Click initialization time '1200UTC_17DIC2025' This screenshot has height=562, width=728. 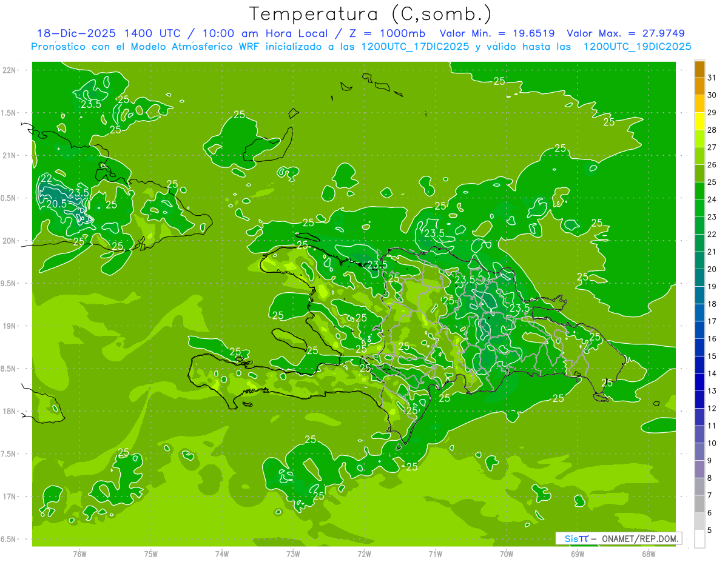tap(415, 47)
